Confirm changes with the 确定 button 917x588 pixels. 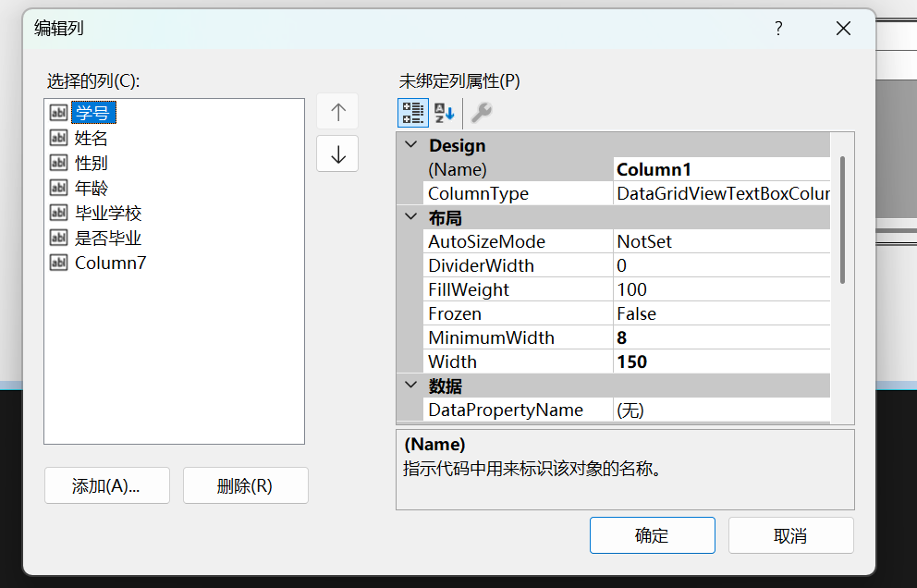click(x=652, y=534)
